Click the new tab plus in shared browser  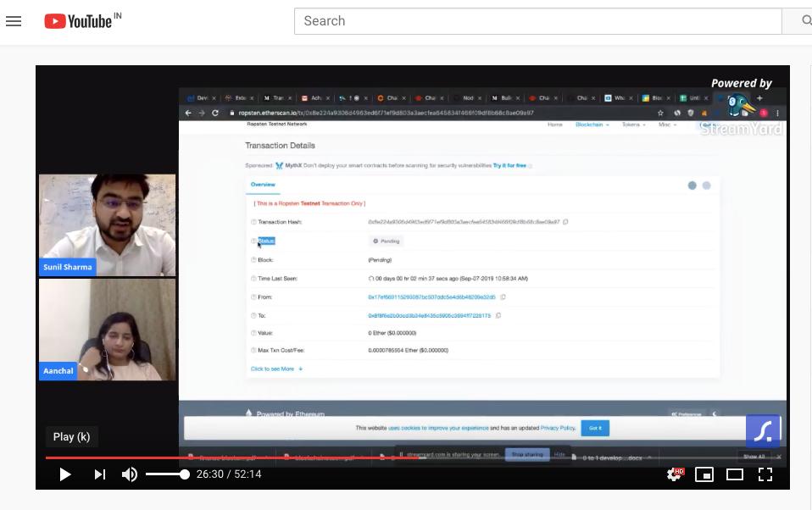coord(759,98)
